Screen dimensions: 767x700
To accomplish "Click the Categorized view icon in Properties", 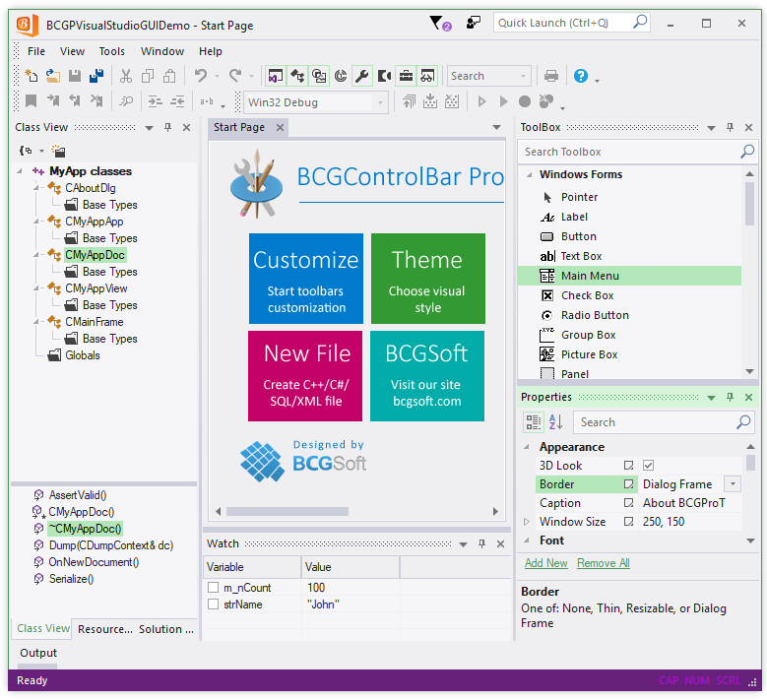I will pyautogui.click(x=534, y=421).
